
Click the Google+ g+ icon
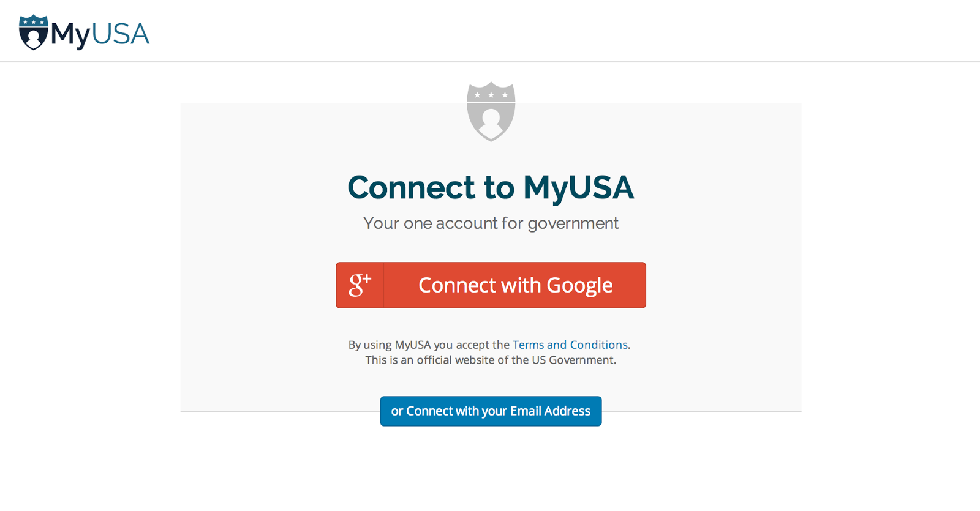point(360,285)
